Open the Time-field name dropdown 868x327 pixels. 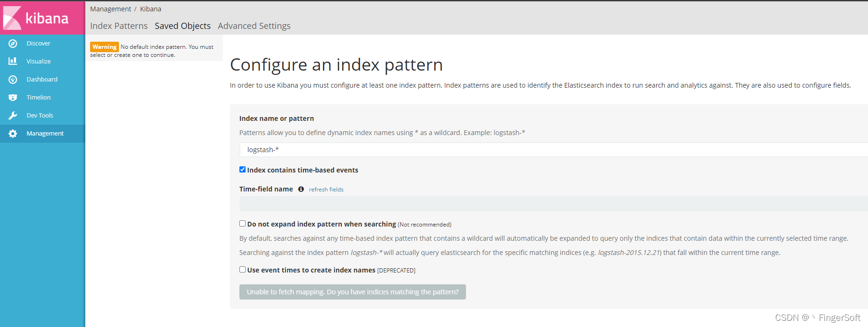(554, 204)
